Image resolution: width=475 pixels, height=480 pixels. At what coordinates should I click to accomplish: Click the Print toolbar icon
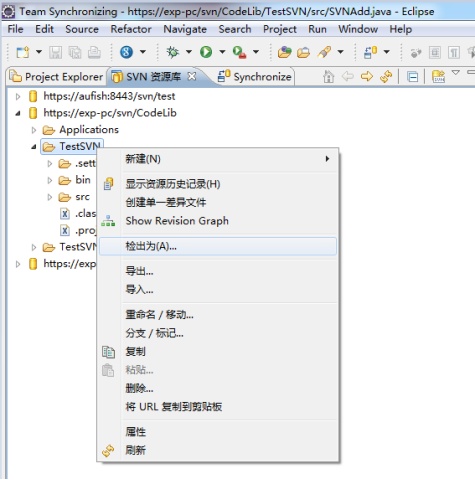(x=94, y=52)
